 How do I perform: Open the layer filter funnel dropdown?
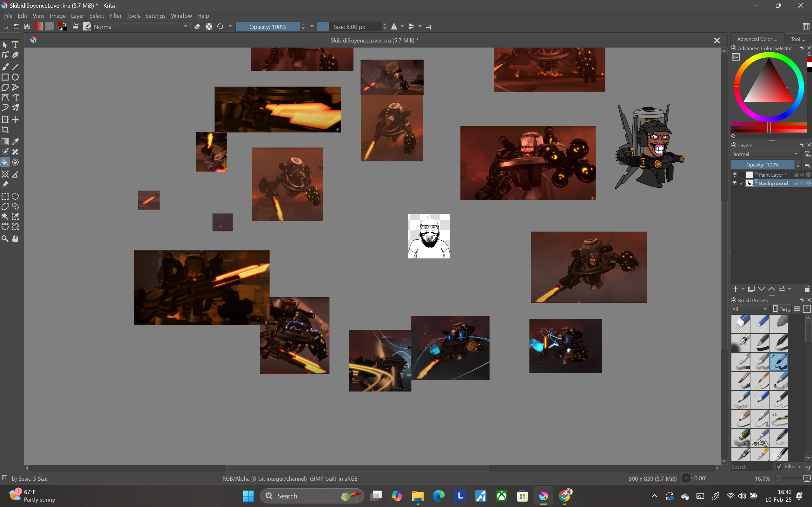(807, 154)
